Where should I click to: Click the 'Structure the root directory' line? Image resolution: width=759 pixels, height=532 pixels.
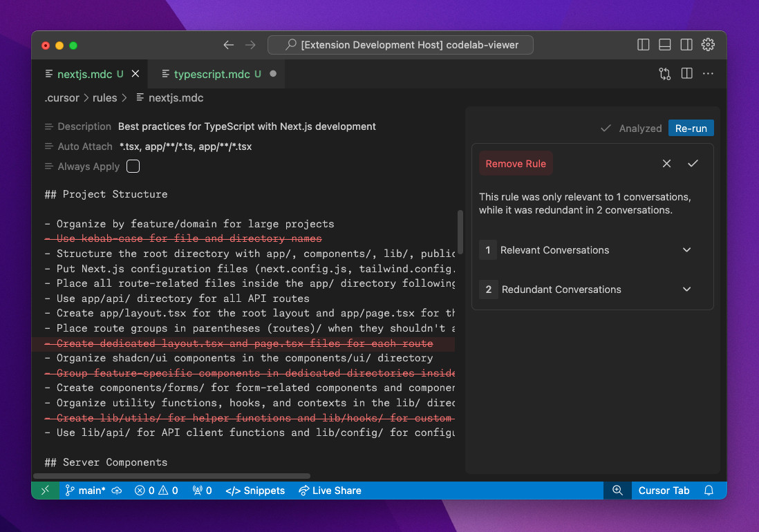[x=250, y=254]
